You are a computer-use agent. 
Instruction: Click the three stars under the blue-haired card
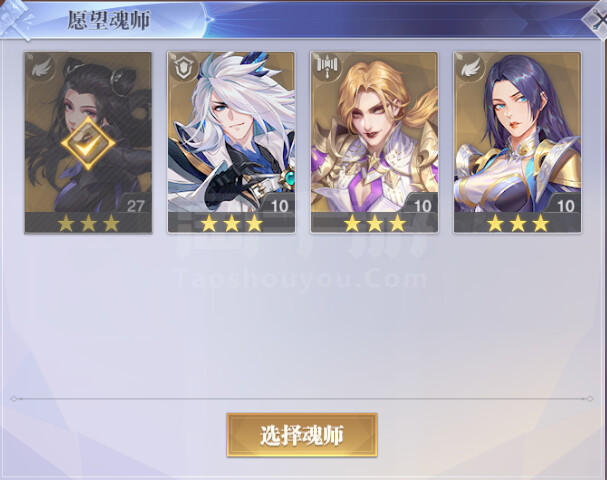tap(518, 223)
